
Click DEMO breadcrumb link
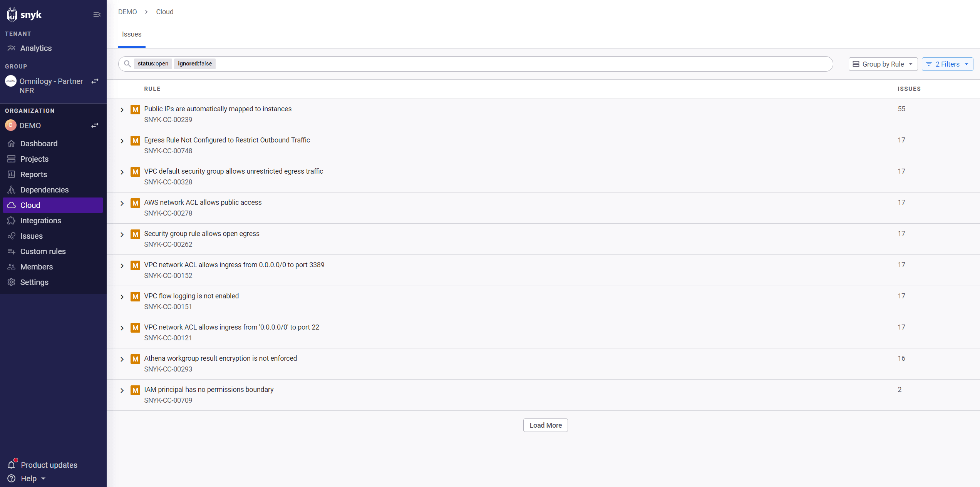(x=127, y=12)
